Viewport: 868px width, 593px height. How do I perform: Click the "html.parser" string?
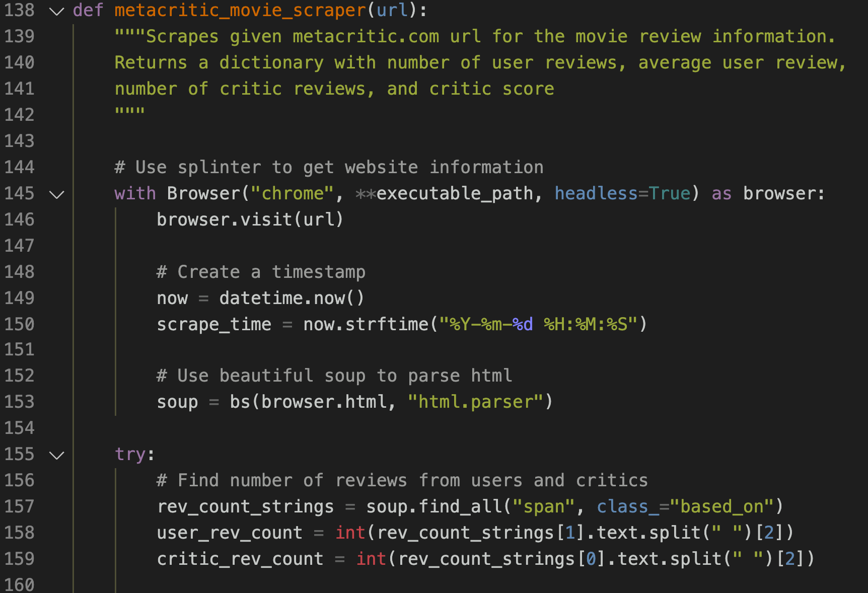[475, 402]
